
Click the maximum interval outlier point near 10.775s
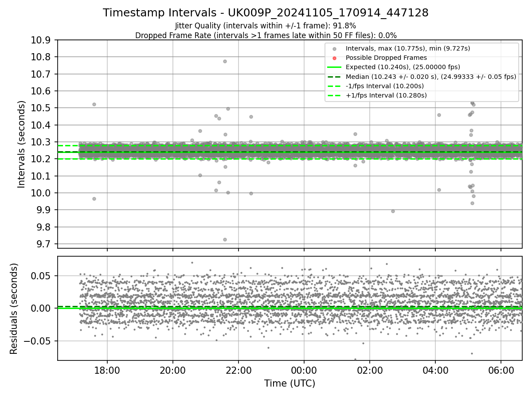tap(225, 61)
